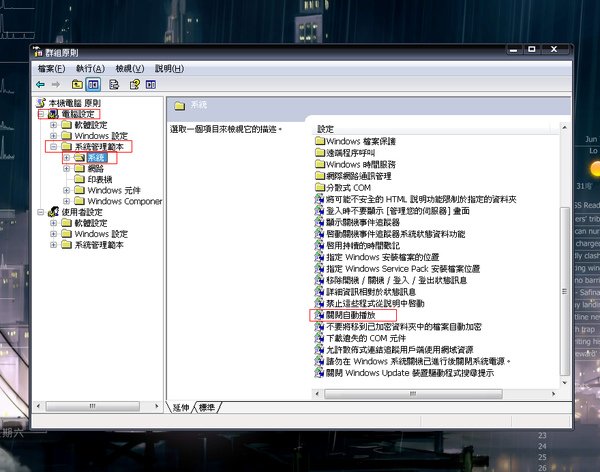This screenshot has height=472, width=600.
Task: Click the Back arrow toolbar icon
Action: pyautogui.click(x=40, y=85)
